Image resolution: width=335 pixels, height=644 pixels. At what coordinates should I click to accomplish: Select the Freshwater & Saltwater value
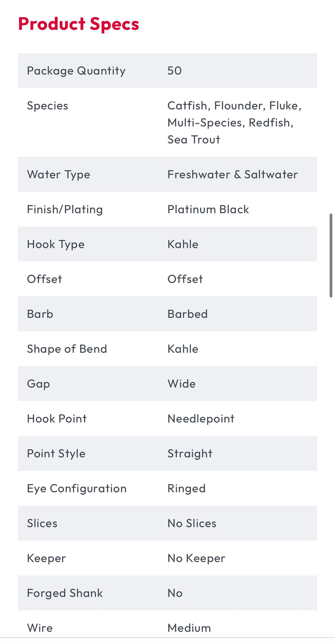(x=233, y=174)
